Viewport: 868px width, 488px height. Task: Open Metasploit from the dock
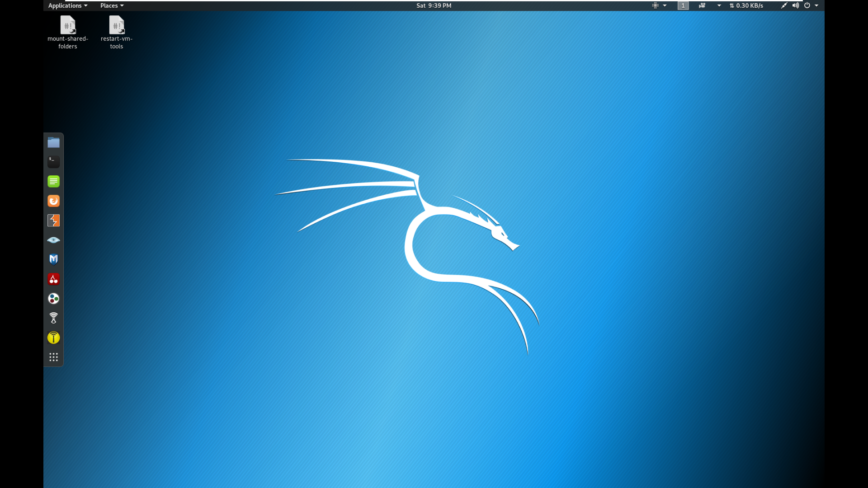tap(53, 259)
